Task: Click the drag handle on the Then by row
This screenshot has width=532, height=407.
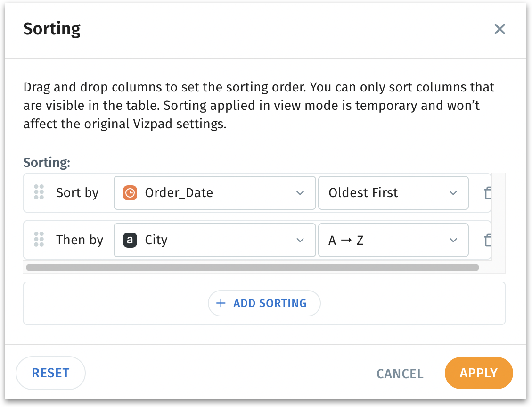Action: 39,240
